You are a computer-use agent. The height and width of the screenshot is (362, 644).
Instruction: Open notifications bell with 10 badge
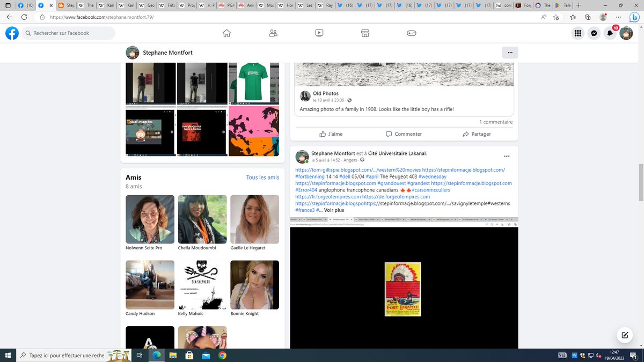click(610, 33)
